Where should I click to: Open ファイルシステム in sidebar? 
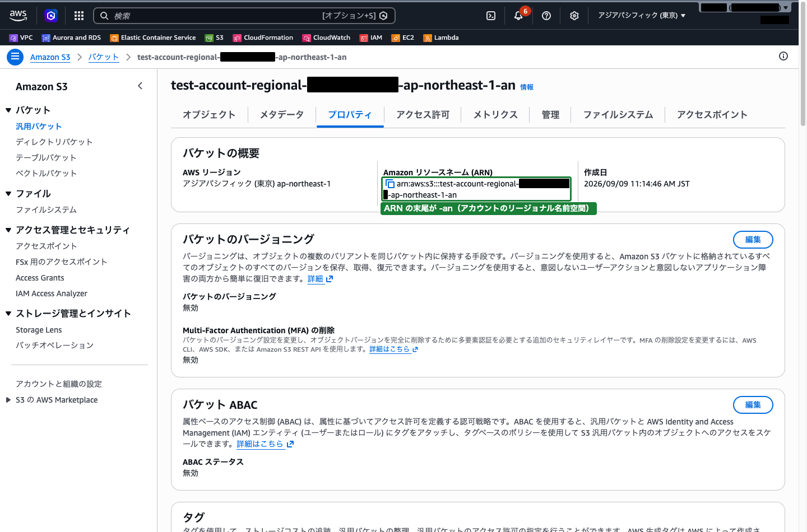tap(46, 210)
